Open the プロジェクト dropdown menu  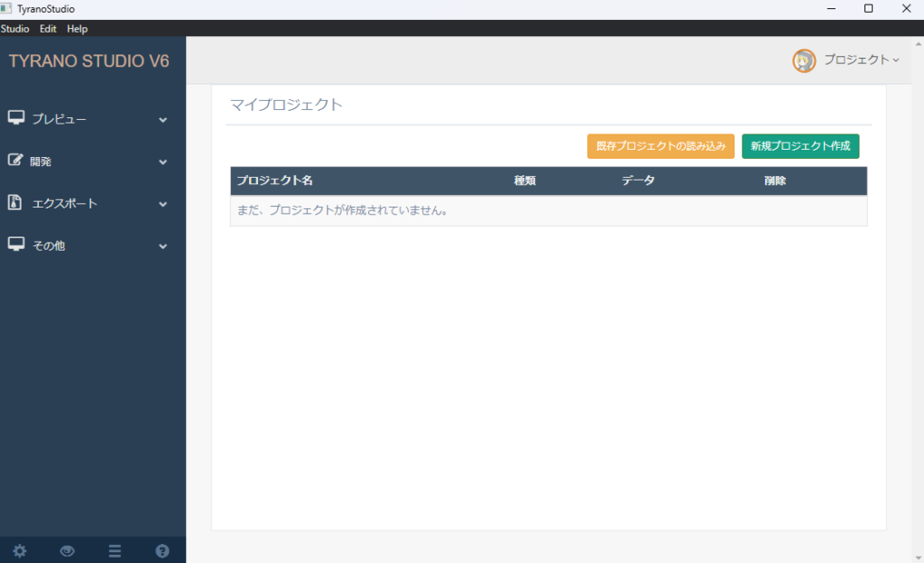(x=861, y=60)
